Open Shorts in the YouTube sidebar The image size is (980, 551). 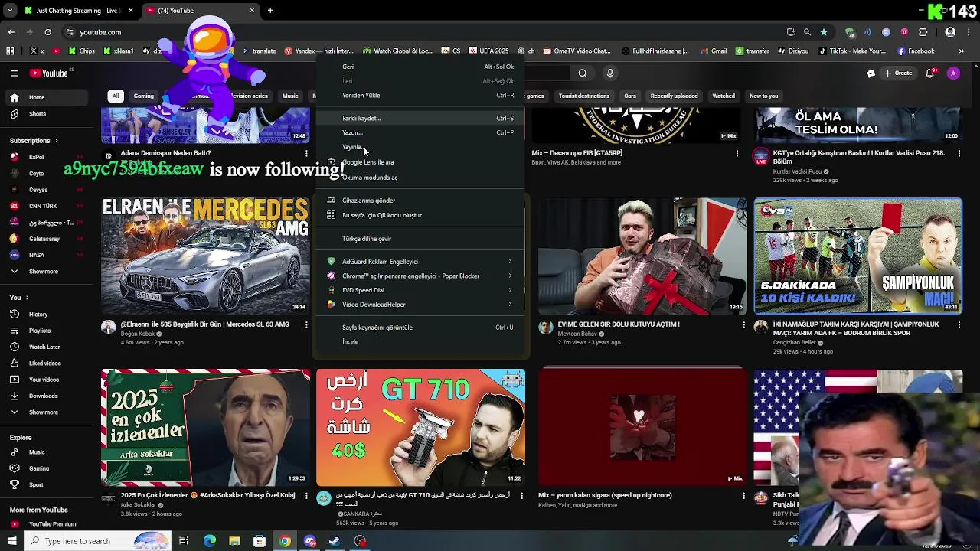tap(49, 114)
